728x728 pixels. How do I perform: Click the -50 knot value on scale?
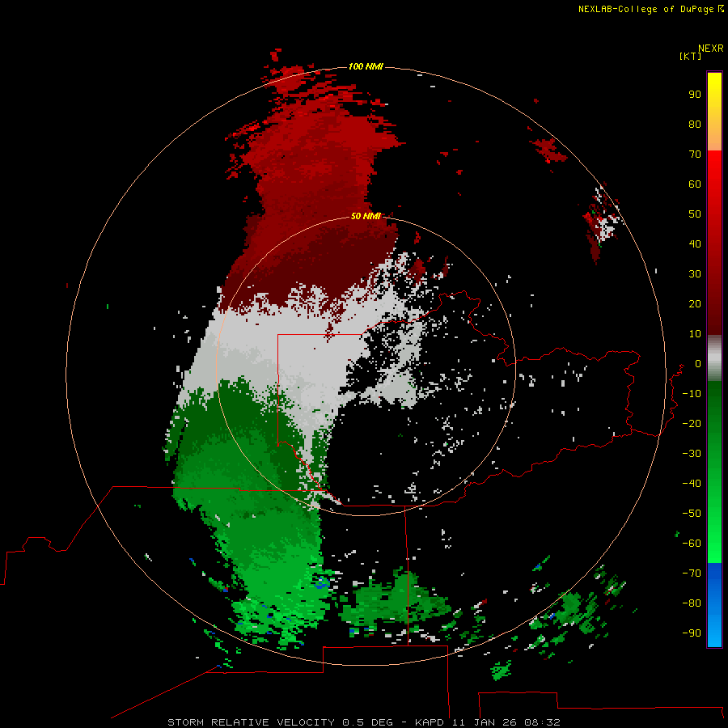coord(692,514)
